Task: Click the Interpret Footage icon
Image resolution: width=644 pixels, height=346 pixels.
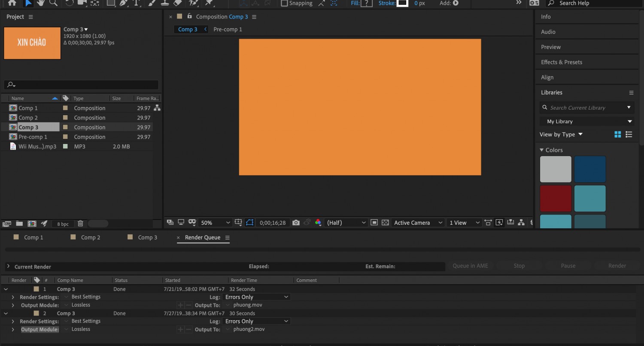Action: [6, 224]
